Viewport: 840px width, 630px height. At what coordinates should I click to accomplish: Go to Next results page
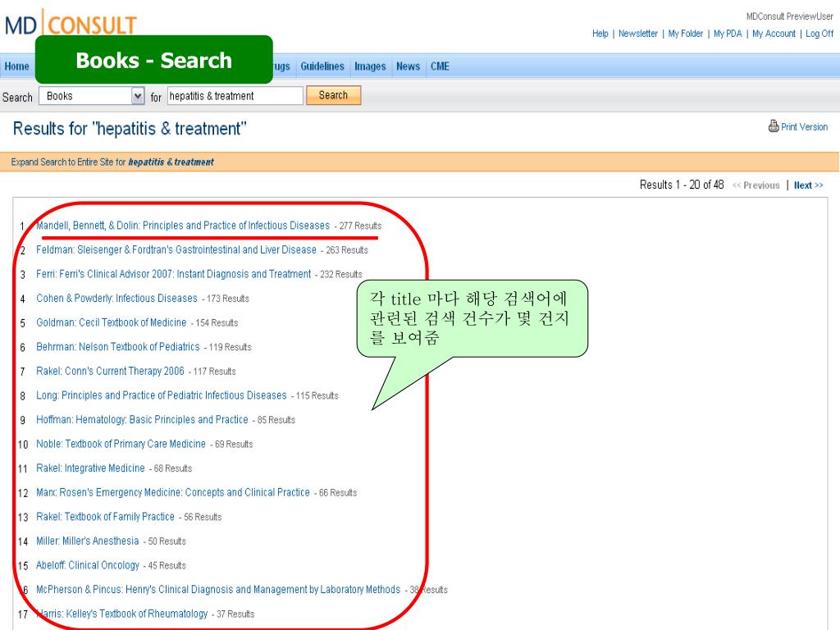pyautogui.click(x=808, y=185)
